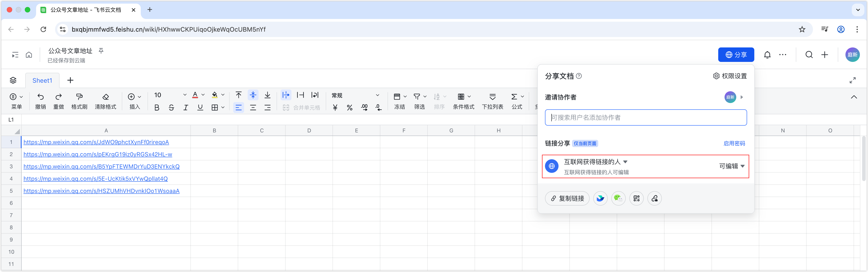Toggle bold formatting
This screenshot has height=272, width=868.
[157, 108]
